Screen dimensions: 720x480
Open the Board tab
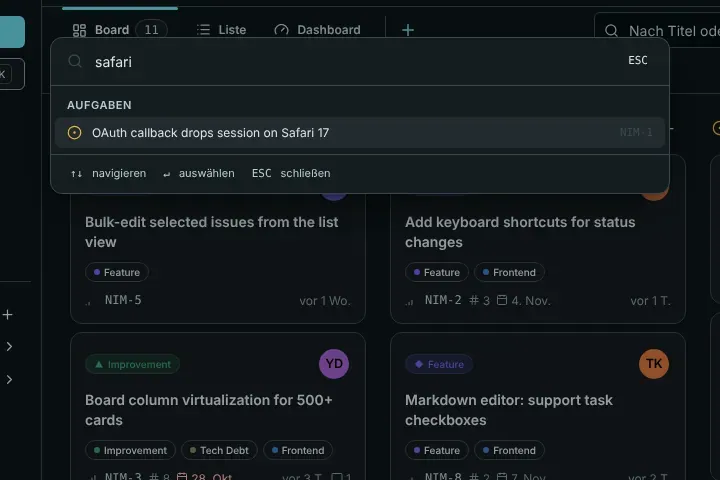click(119, 30)
